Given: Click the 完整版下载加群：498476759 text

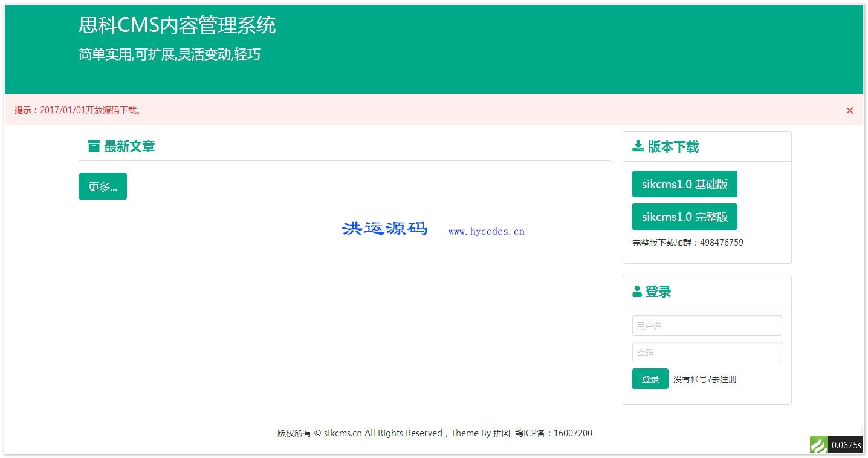Looking at the screenshot, I should [x=688, y=243].
